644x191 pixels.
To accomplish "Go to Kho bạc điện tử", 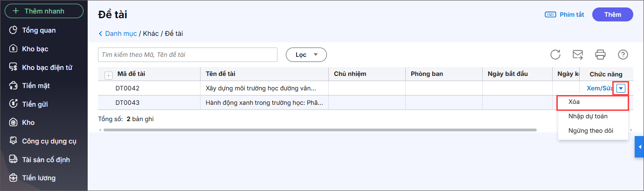I will coord(47,67).
